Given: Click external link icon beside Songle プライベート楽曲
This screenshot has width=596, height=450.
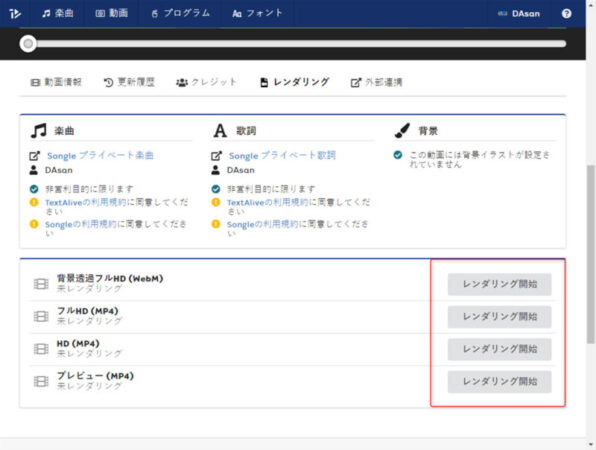Looking at the screenshot, I should click(35, 155).
